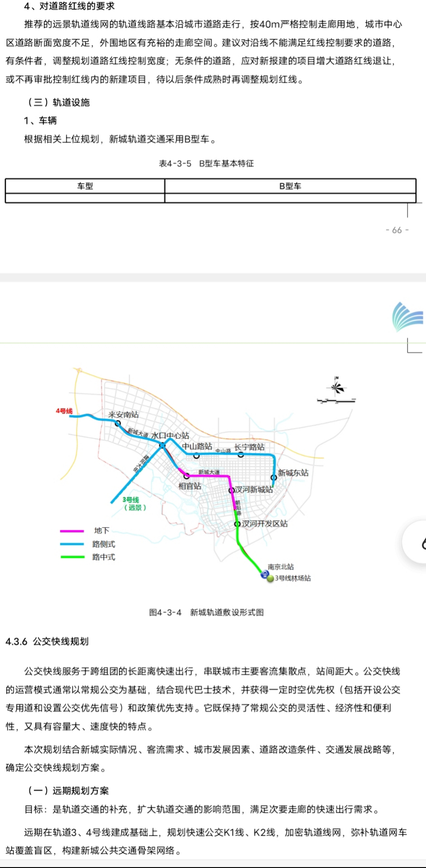Tap the red '4号线' label on the map

tap(64, 411)
